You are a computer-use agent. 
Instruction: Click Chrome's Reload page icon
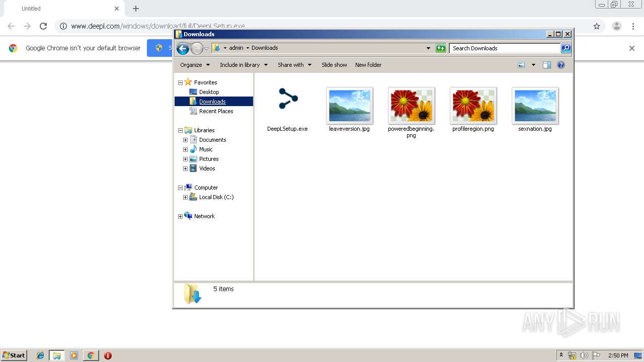43,26
